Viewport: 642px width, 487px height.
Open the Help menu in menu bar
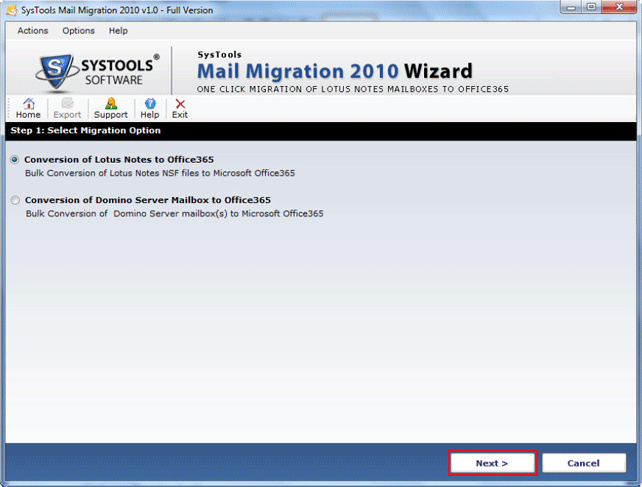(x=118, y=31)
